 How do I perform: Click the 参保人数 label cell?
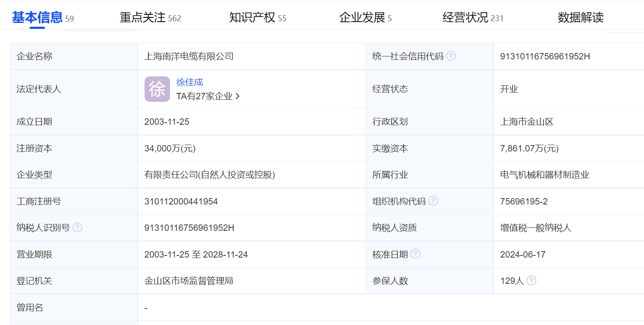[429, 281]
